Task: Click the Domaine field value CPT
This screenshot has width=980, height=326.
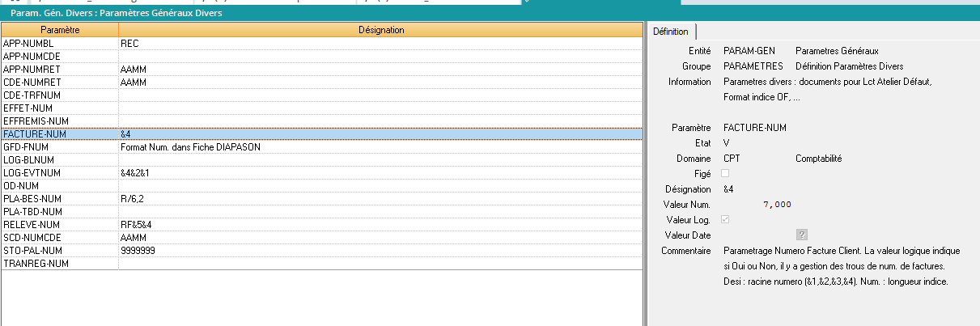Action: pyautogui.click(x=732, y=159)
